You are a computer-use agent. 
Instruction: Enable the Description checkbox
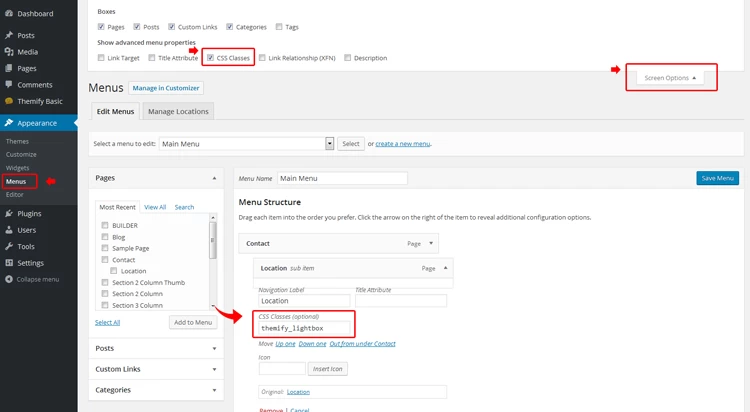tap(348, 58)
